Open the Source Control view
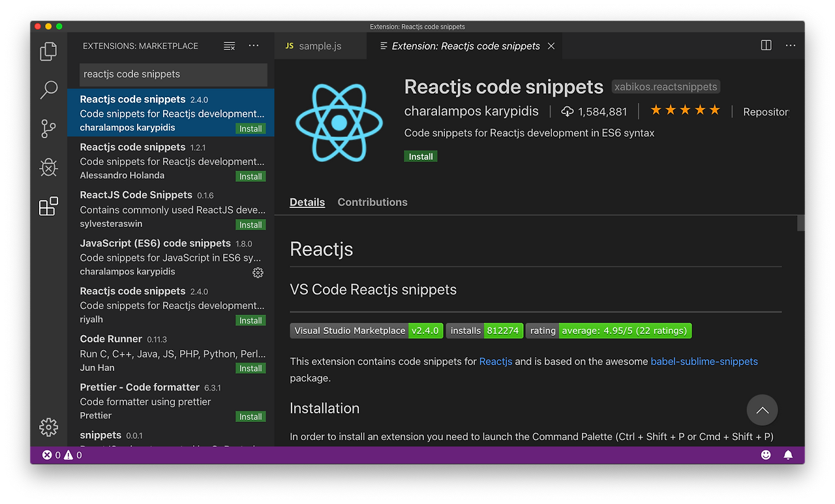The height and width of the screenshot is (504, 835). [48, 128]
